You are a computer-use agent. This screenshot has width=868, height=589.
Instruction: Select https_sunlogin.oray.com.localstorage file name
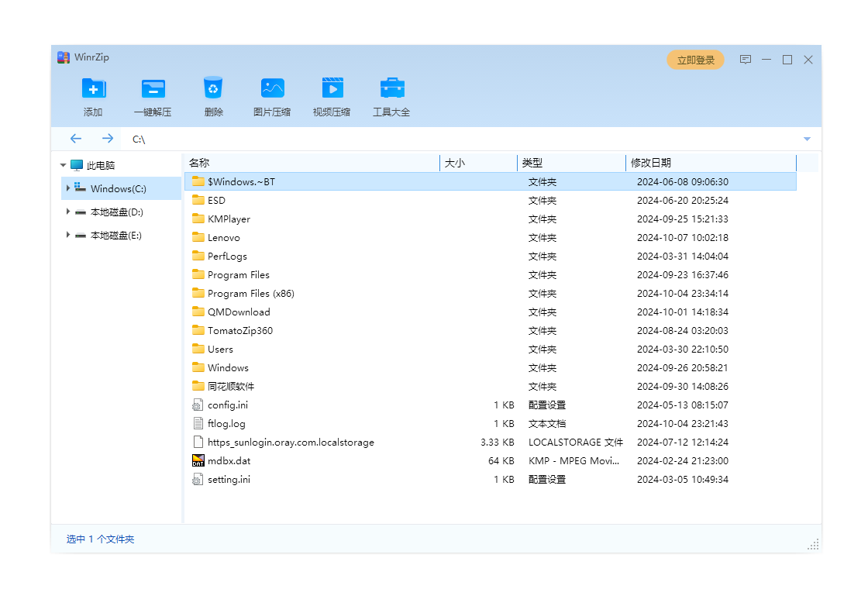tap(291, 443)
